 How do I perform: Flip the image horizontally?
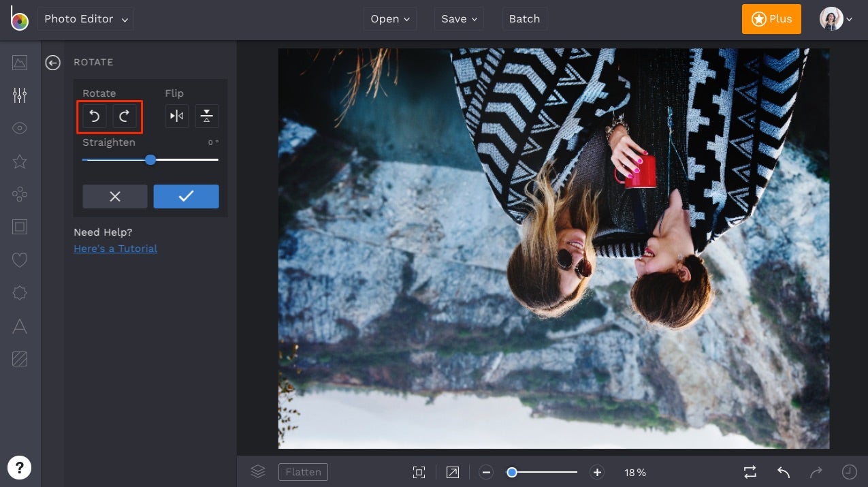(176, 116)
